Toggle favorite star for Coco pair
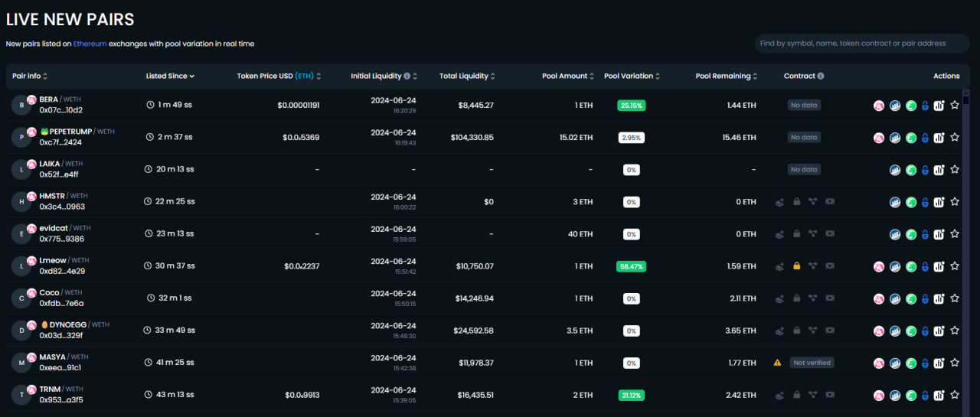Screen dimensions: 980x417 click(x=955, y=298)
